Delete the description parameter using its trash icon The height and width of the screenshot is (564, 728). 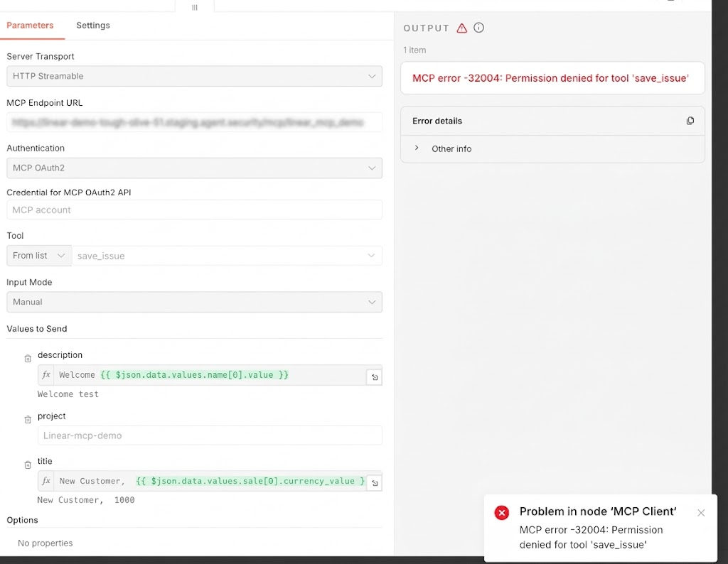pos(27,358)
